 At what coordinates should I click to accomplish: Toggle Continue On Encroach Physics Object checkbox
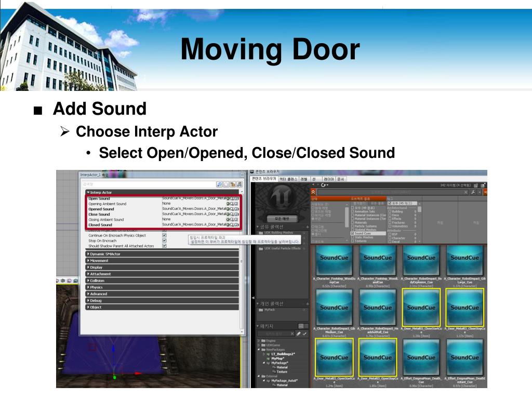[x=164, y=235]
